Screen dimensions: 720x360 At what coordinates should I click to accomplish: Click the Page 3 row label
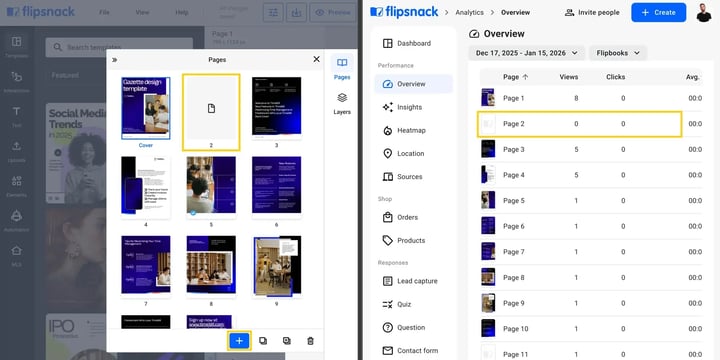point(514,150)
